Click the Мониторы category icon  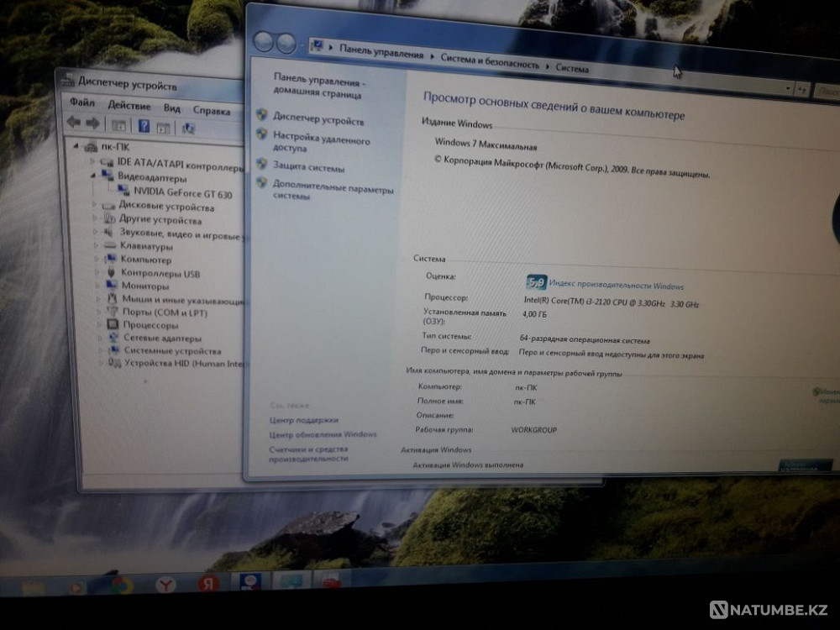click(x=112, y=285)
